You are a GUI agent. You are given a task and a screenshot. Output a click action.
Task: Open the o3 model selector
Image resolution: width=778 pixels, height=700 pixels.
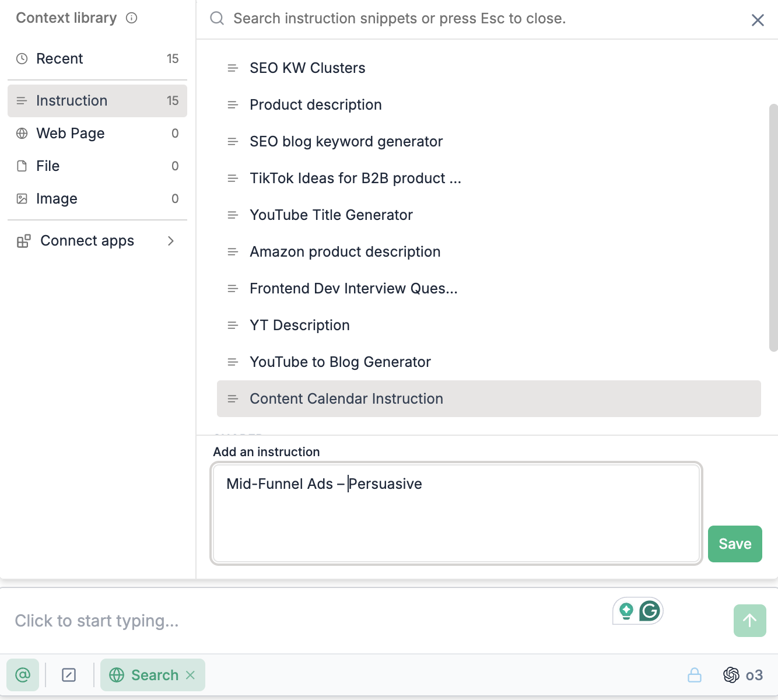coord(743,675)
